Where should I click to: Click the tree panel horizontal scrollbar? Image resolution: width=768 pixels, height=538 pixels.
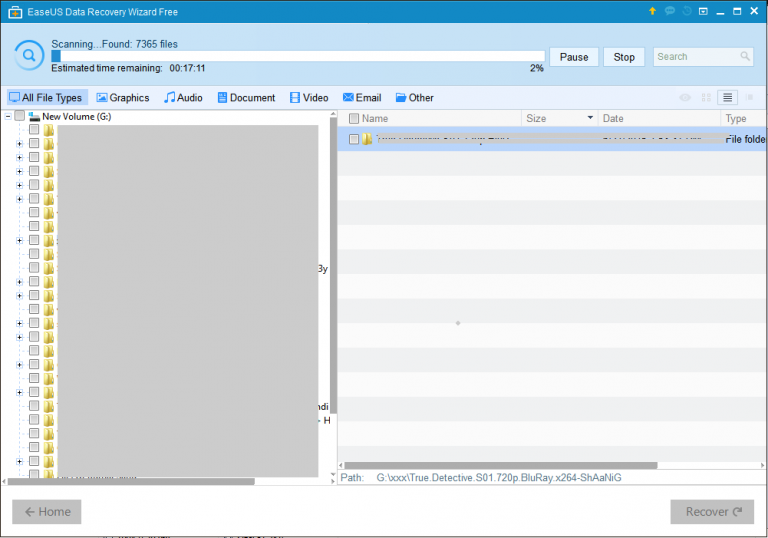(131, 482)
